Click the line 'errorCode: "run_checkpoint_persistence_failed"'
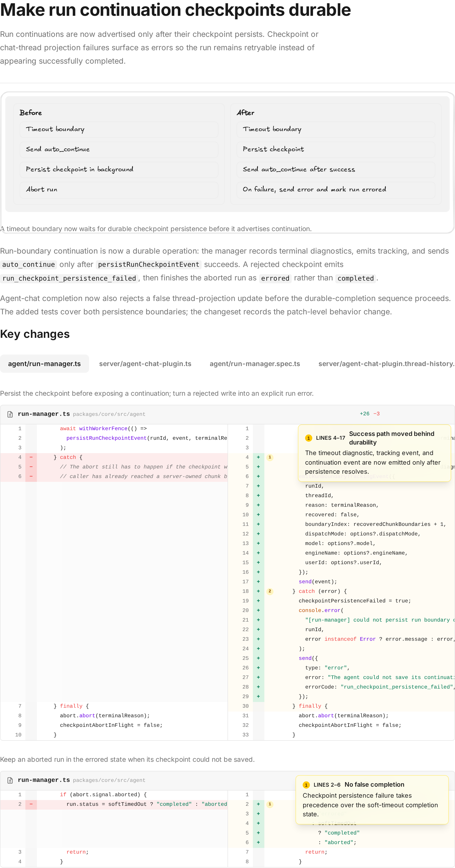455x868 pixels. point(380,687)
